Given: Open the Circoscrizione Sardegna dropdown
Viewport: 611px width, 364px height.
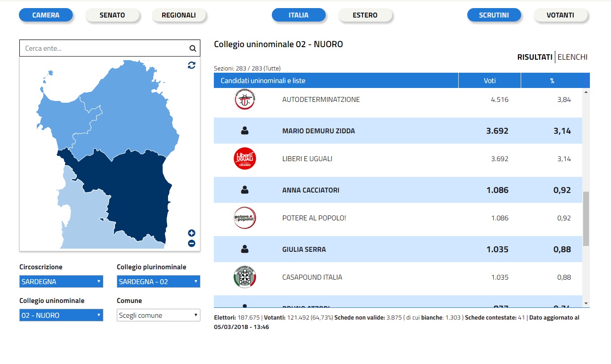Looking at the screenshot, I should [x=61, y=282].
